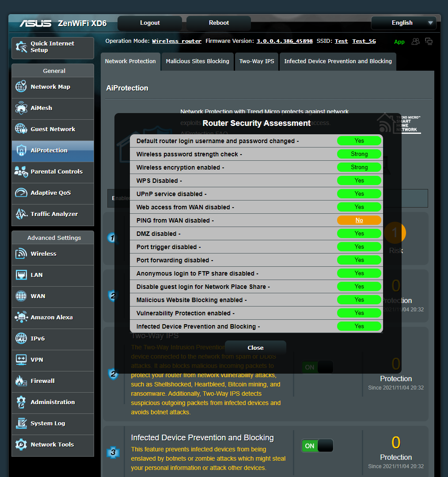Open the WAN globe icon

21,296
